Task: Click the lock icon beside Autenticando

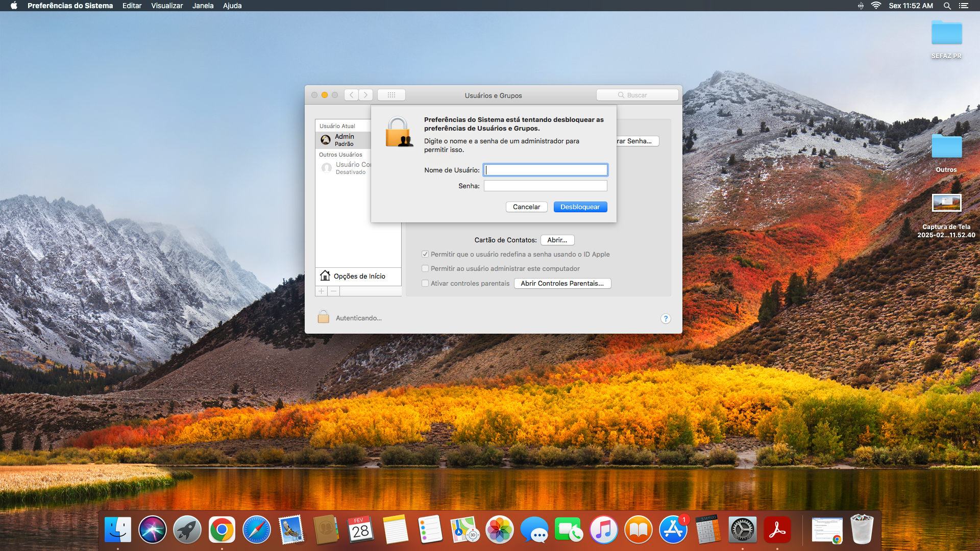Action: click(x=323, y=317)
